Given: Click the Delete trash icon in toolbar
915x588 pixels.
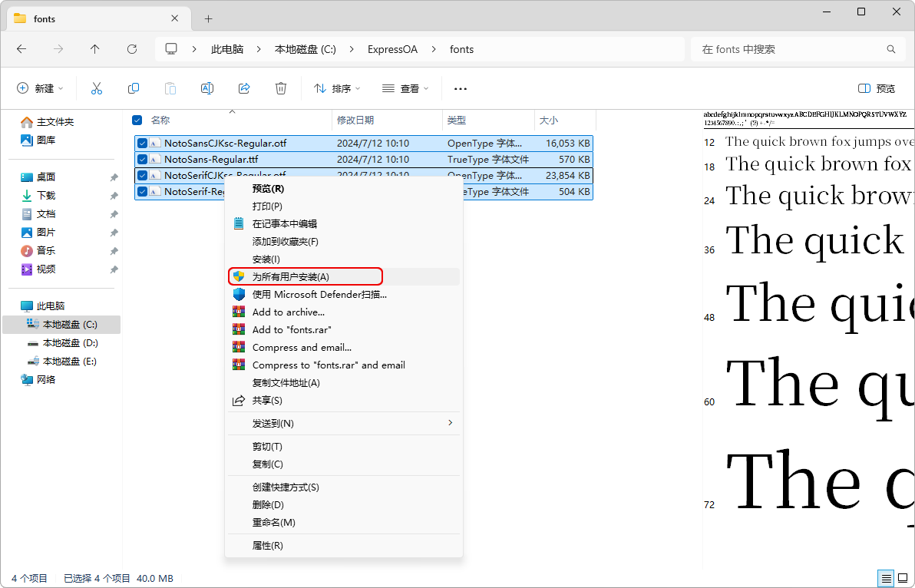Looking at the screenshot, I should (281, 88).
